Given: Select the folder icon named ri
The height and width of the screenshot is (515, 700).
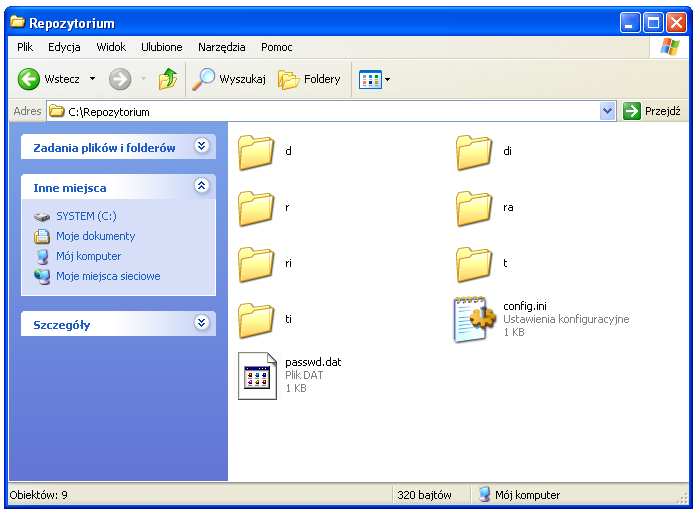Looking at the screenshot, I should (256, 264).
